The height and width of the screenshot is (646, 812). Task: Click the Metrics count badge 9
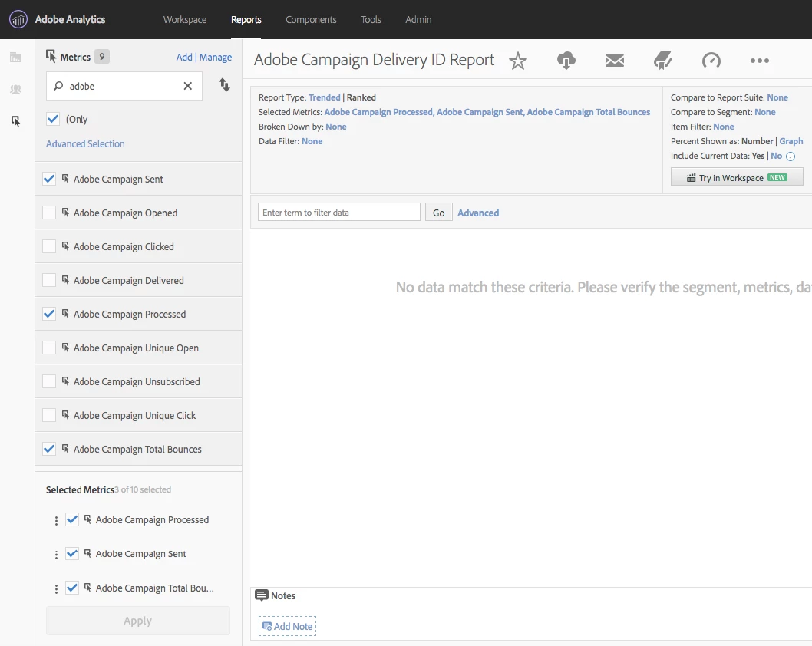(x=102, y=57)
